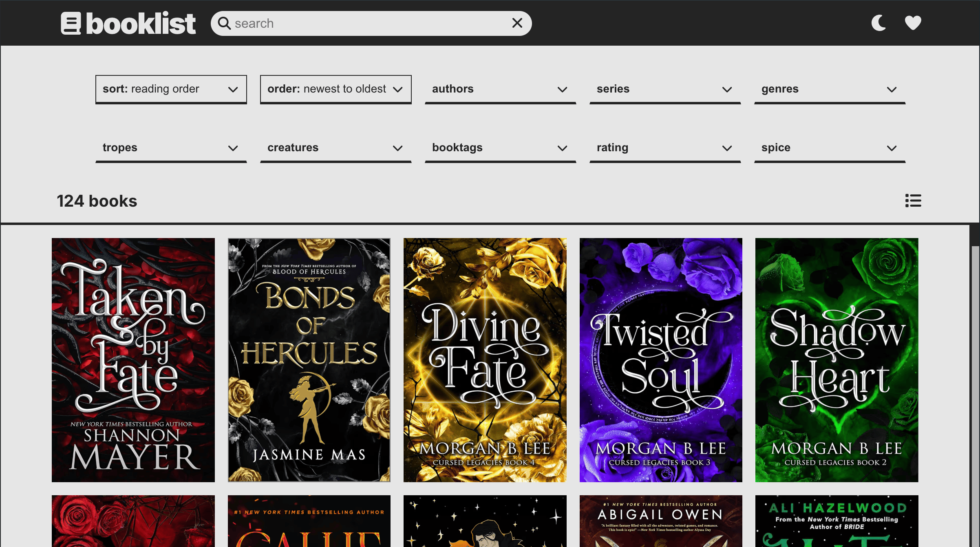The height and width of the screenshot is (547, 980).
Task: Open the series filter menu
Action: click(x=665, y=89)
